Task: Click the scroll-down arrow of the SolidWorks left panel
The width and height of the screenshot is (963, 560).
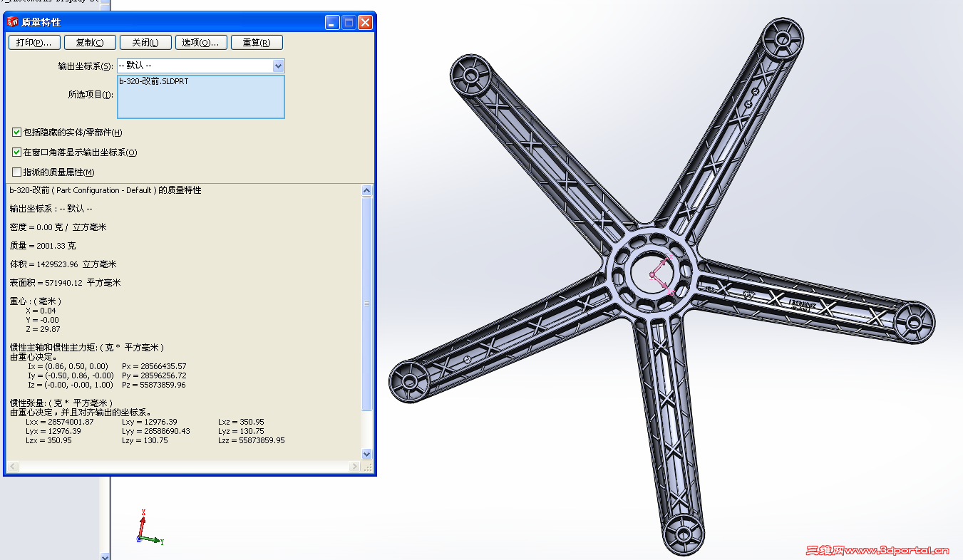Action: pos(105,555)
